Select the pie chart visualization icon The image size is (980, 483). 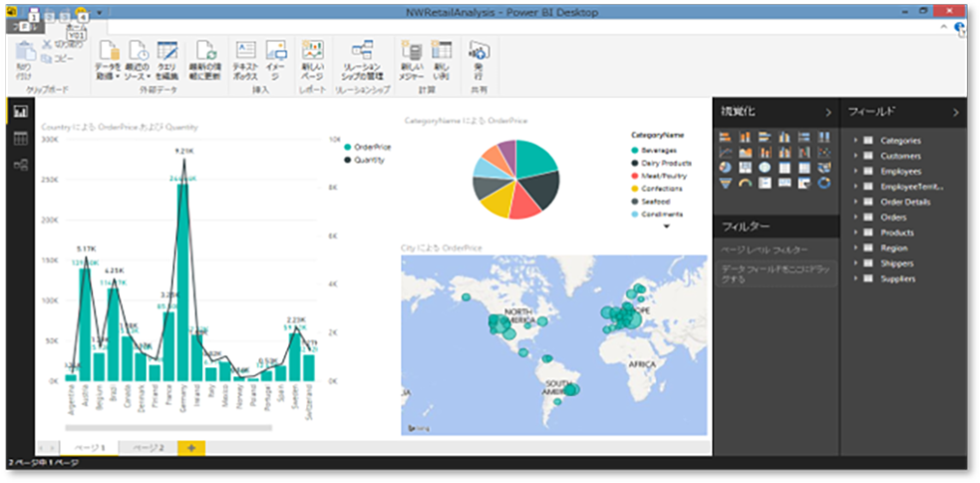click(726, 168)
